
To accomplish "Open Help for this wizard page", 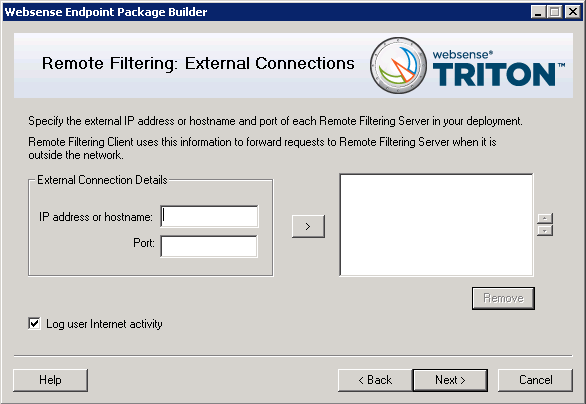I will click(50, 380).
